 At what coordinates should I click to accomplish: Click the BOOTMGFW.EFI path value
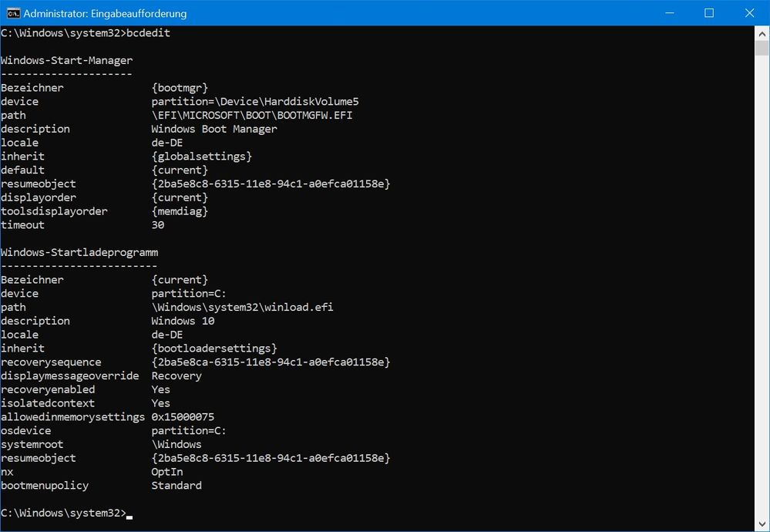click(252, 116)
